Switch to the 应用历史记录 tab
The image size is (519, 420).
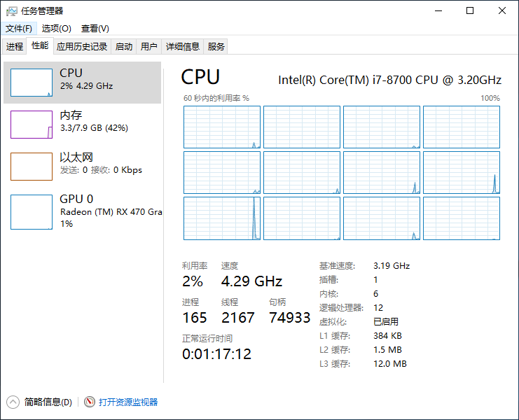click(82, 47)
